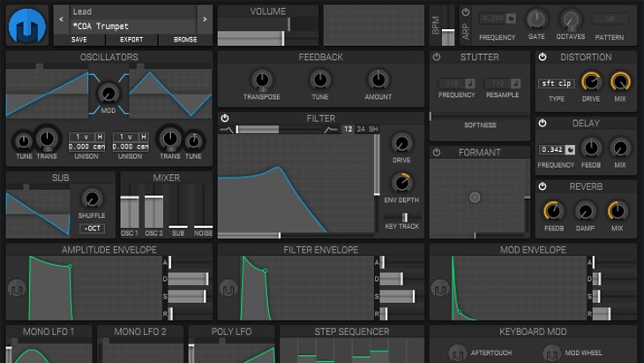Screen dimensions: 644x363
Task: Click the Filter KEY TRACK slider
Action: (x=402, y=216)
